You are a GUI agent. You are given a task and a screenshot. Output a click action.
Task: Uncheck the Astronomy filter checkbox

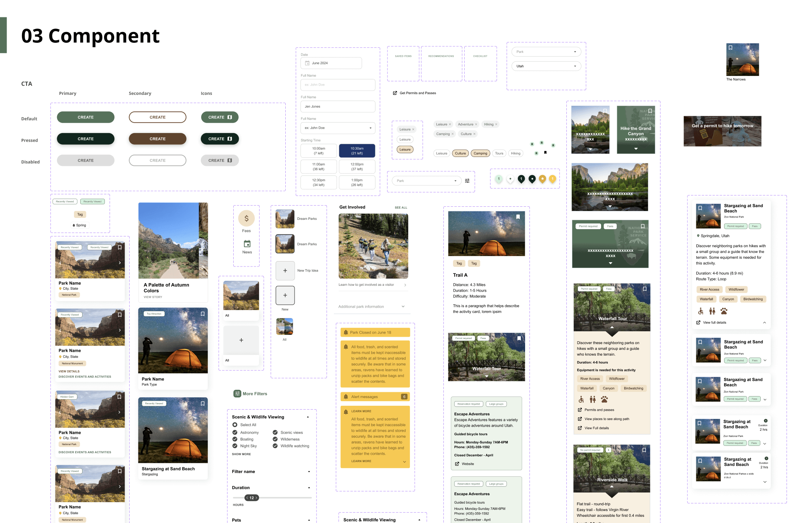tap(235, 432)
